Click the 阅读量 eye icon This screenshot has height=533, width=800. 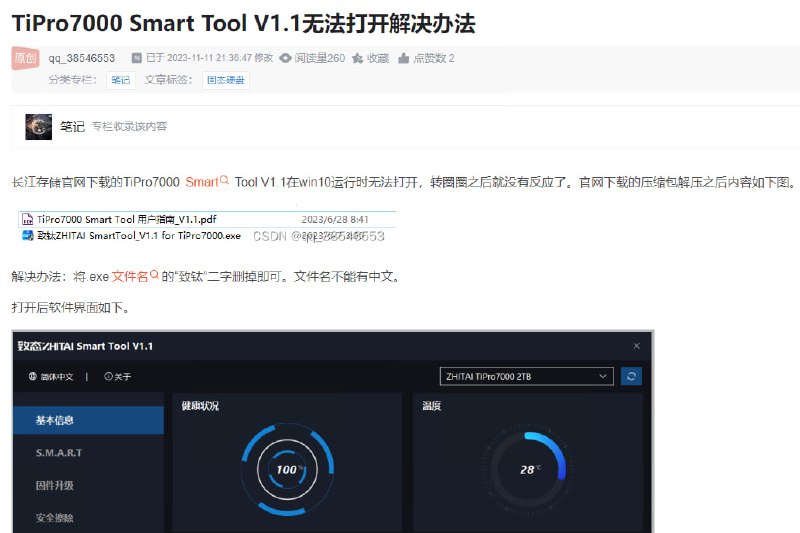(x=285, y=58)
